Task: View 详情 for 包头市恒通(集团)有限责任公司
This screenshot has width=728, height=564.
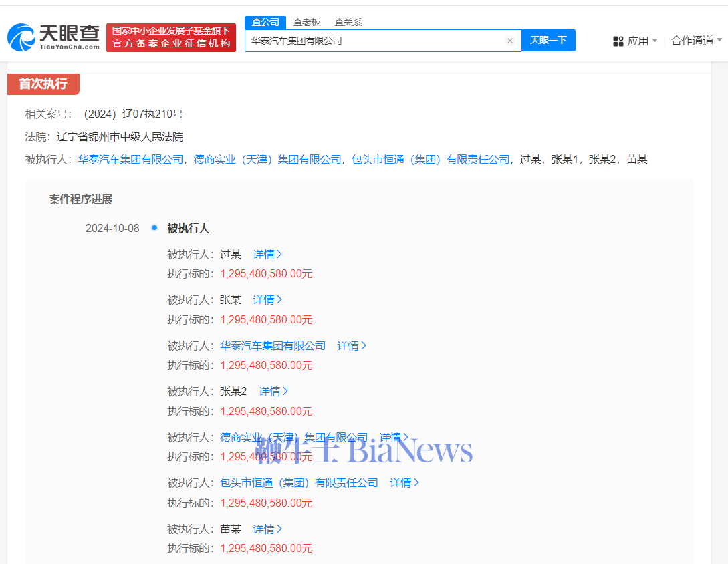Action: tap(404, 482)
